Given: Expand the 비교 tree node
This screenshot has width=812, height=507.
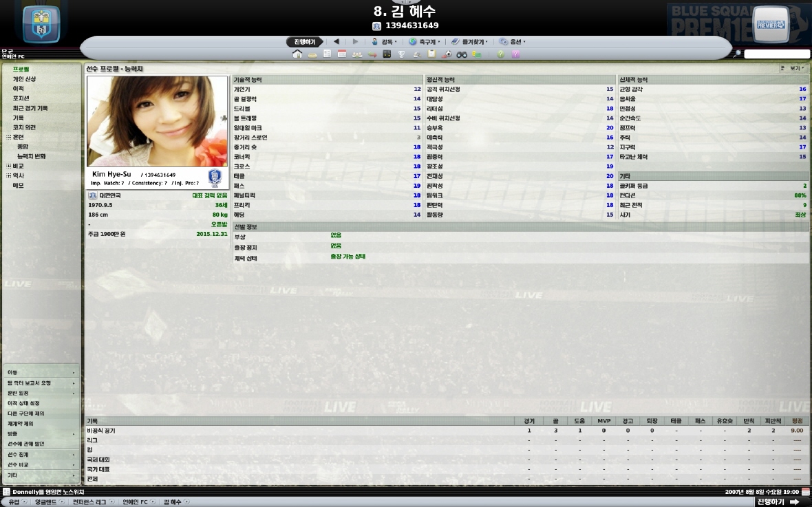Looking at the screenshot, I should tap(9, 166).
